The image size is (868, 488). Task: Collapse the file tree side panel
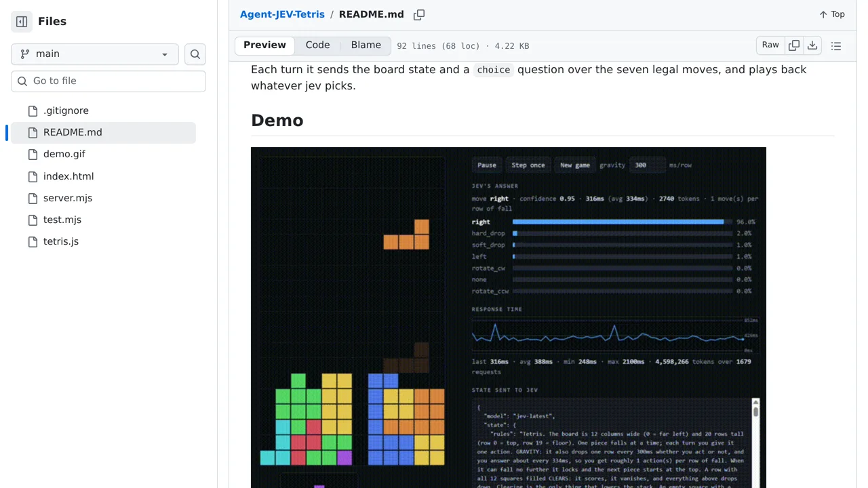[x=22, y=22]
